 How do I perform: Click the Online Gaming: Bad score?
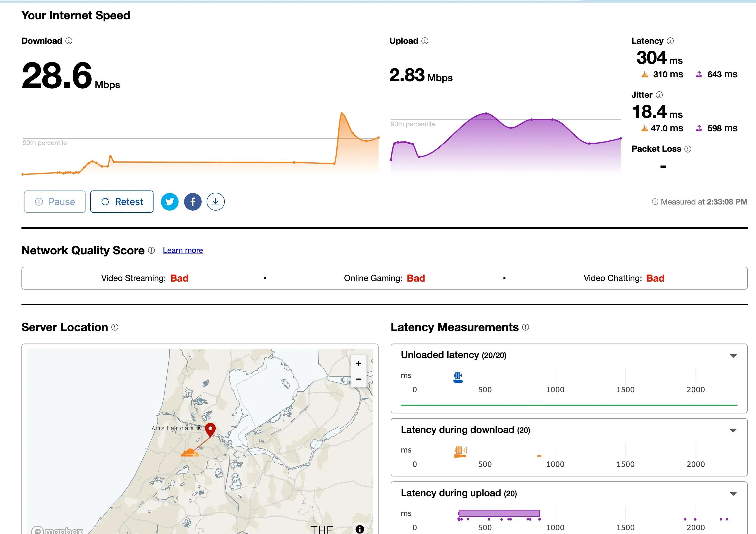pos(385,278)
